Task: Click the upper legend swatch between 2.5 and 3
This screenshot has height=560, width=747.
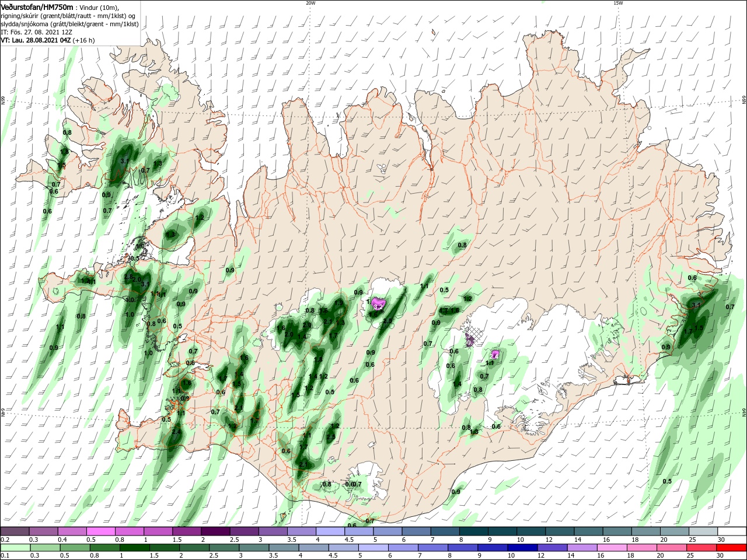Action: [245, 531]
